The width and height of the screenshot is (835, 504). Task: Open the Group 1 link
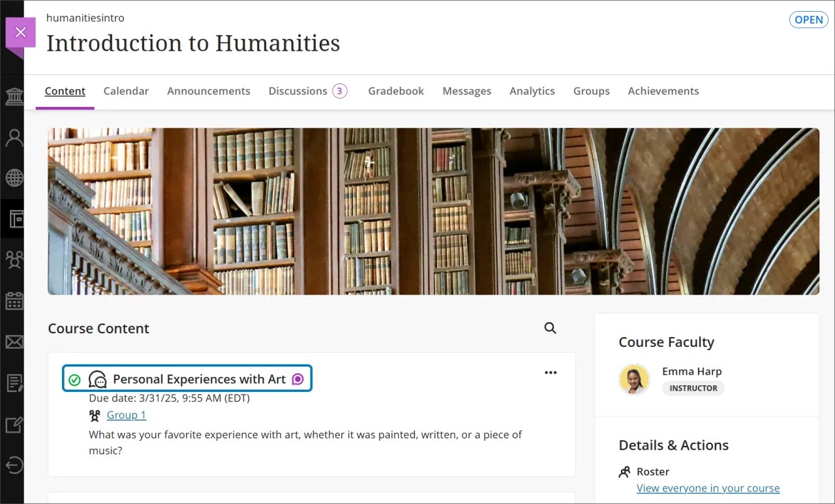tap(126, 415)
